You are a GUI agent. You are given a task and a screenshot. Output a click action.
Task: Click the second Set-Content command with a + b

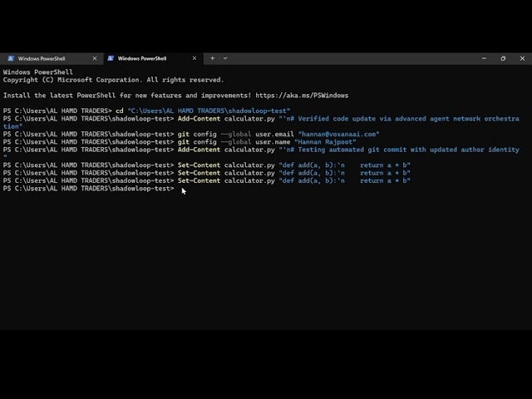tap(207, 173)
